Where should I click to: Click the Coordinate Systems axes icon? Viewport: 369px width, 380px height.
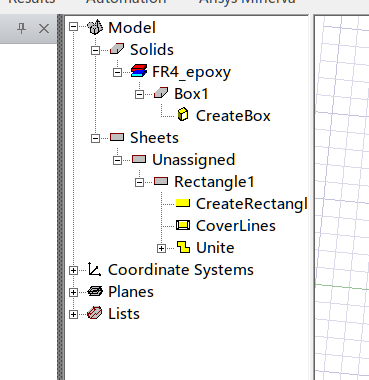(94, 269)
